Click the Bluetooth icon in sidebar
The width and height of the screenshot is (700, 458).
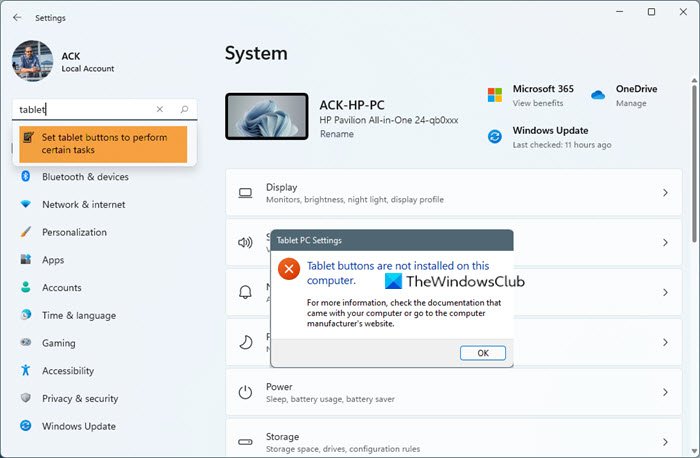(x=25, y=176)
